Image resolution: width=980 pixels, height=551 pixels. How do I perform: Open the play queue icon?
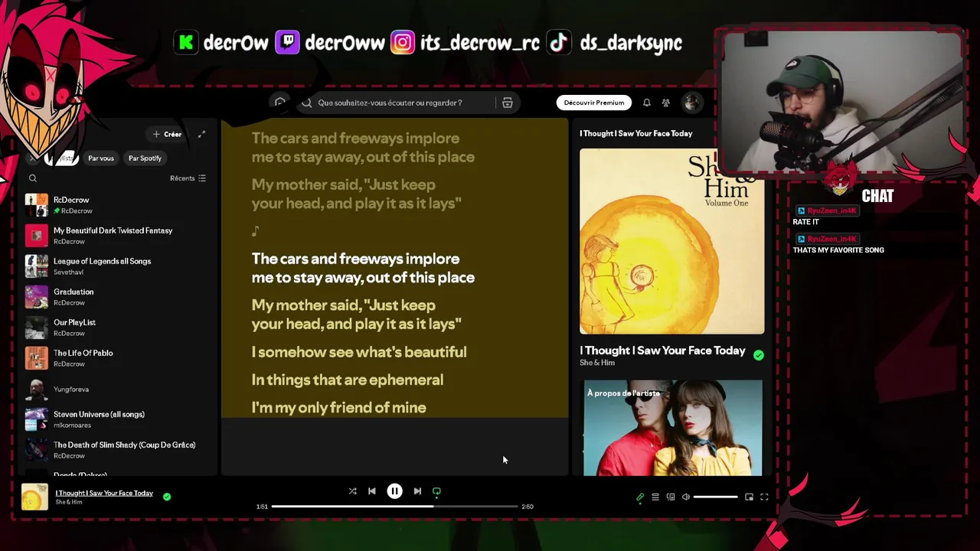pyautogui.click(x=655, y=497)
